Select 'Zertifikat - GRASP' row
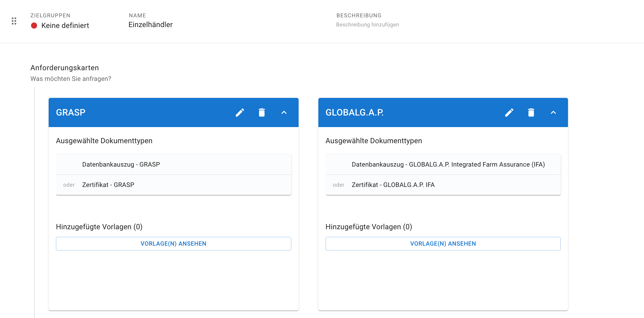Image resolution: width=644 pixels, height=318 pixels. click(x=174, y=185)
